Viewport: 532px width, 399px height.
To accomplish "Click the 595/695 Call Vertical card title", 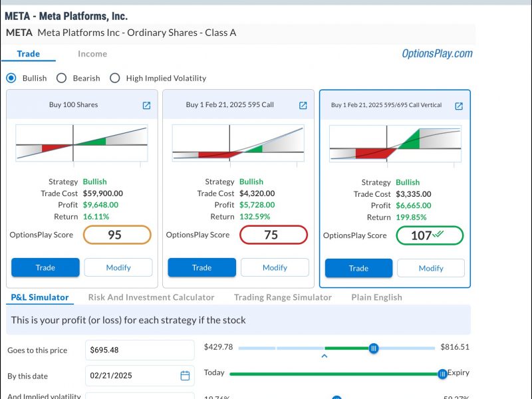I will click(386, 105).
